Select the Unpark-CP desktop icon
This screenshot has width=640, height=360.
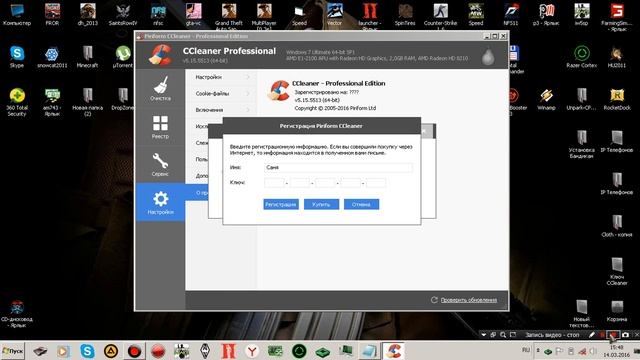tap(582, 99)
